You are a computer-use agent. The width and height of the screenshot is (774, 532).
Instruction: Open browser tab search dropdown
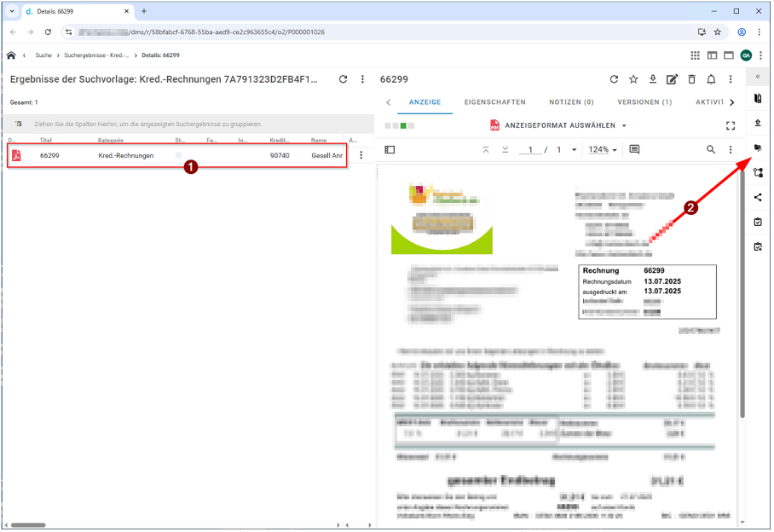point(12,11)
